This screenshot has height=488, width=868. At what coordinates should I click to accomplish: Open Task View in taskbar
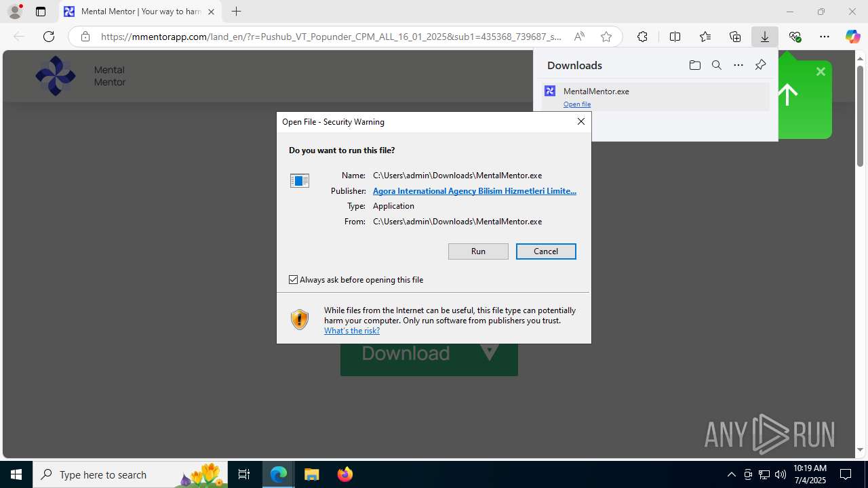[x=244, y=474]
